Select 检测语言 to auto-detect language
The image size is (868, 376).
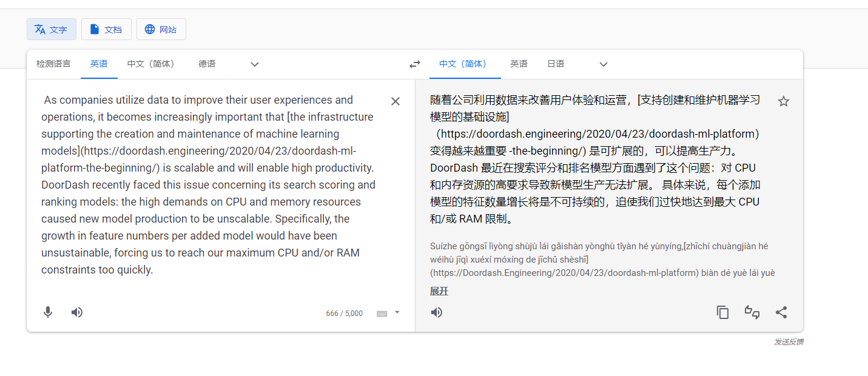point(53,64)
